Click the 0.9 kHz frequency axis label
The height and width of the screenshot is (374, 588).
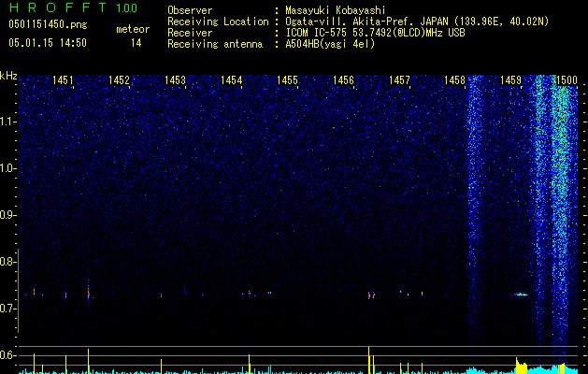[8, 215]
